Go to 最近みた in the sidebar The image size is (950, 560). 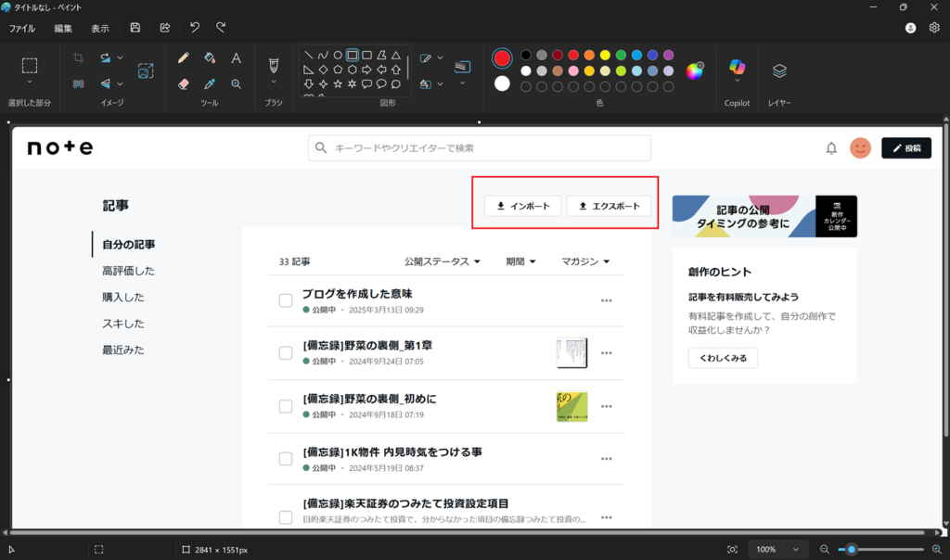123,350
